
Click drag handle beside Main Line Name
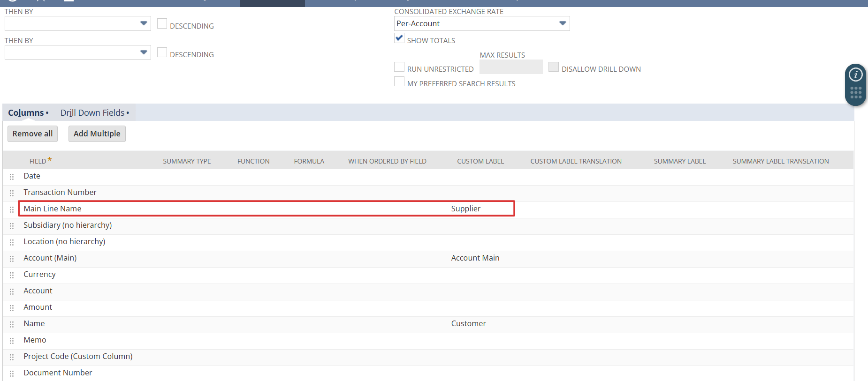(x=12, y=209)
